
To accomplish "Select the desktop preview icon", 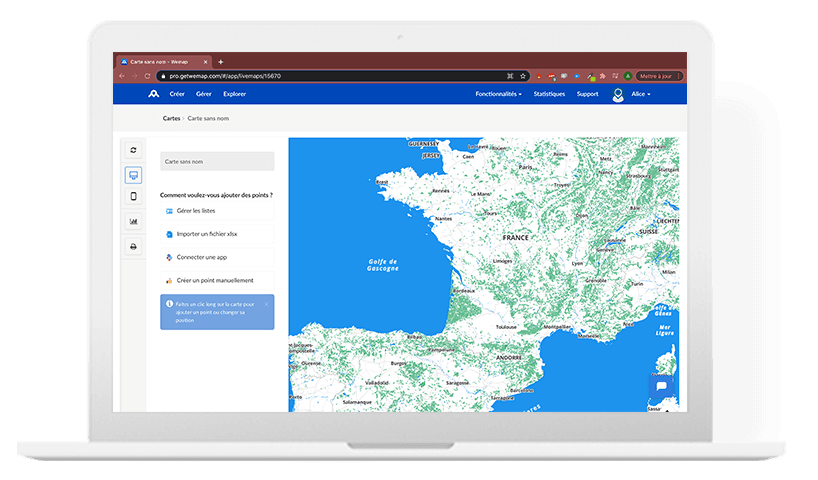I will (134, 175).
